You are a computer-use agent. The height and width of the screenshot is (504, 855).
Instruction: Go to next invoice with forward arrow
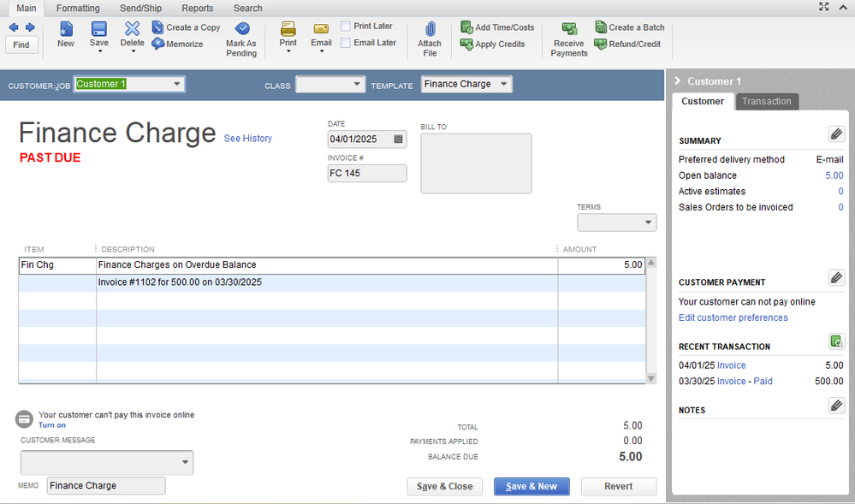pos(30,27)
